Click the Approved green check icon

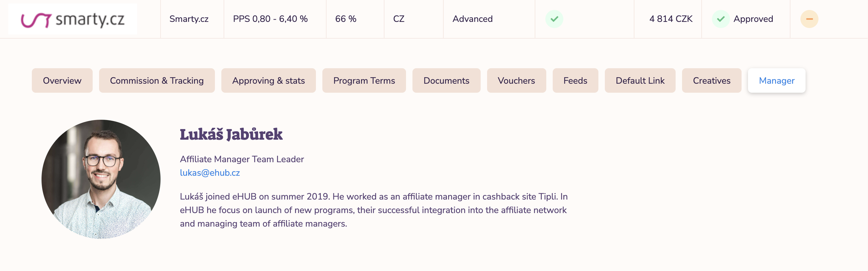coord(720,19)
